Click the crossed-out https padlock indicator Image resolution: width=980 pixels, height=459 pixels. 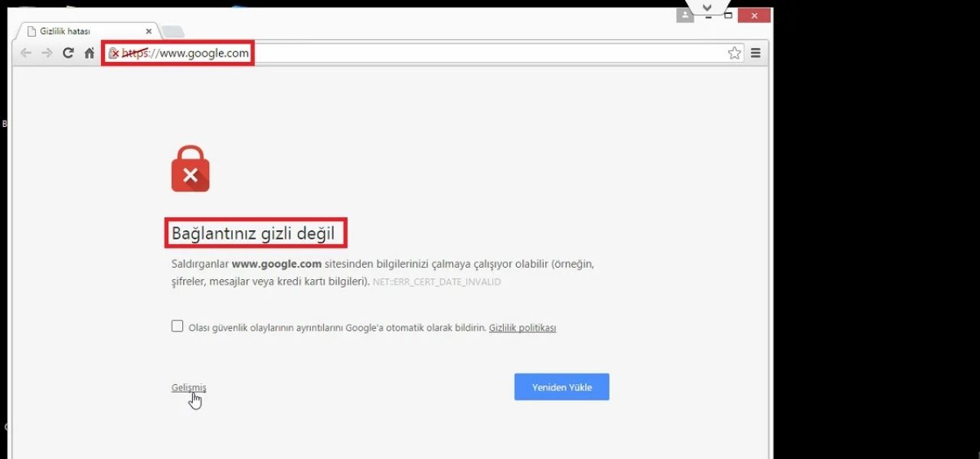click(x=114, y=53)
